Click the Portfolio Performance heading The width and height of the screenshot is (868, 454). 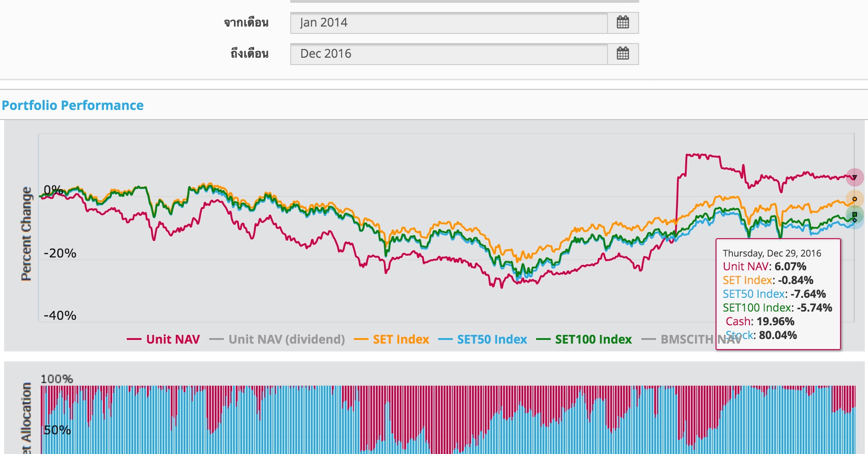[x=73, y=105]
